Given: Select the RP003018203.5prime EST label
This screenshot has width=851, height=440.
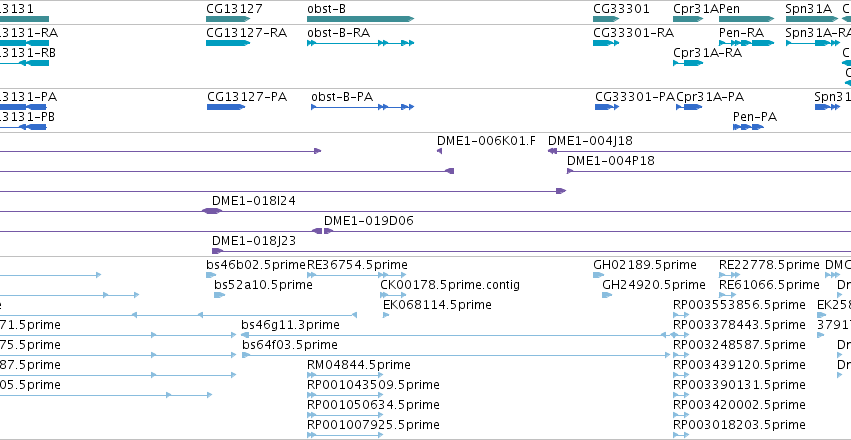Looking at the screenshot, I should pyautogui.click(x=739, y=424).
